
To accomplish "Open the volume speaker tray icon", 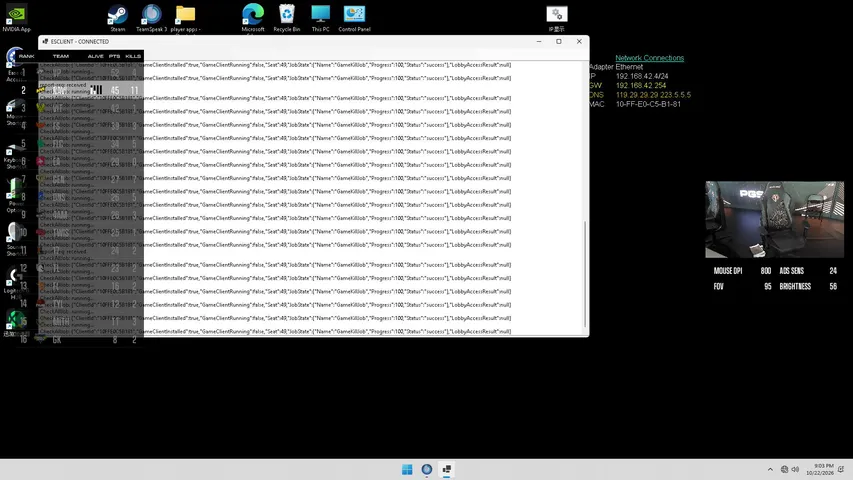I will tap(795, 469).
